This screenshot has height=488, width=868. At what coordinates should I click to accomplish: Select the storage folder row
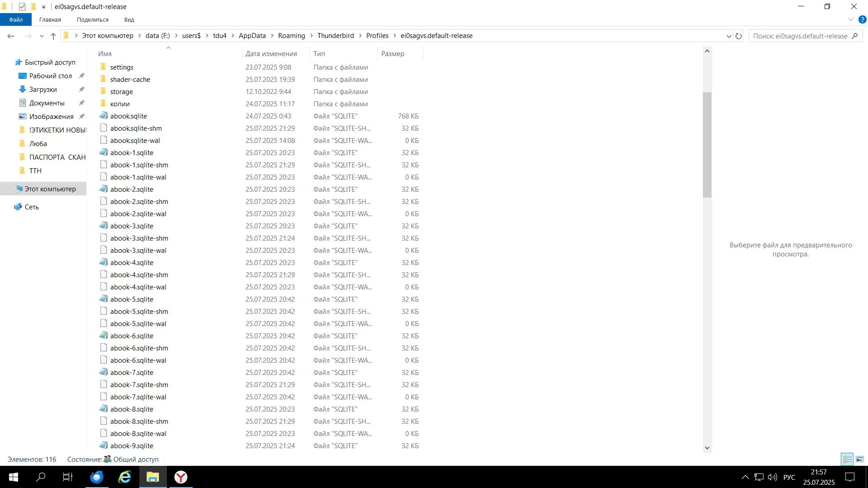[x=259, y=91]
